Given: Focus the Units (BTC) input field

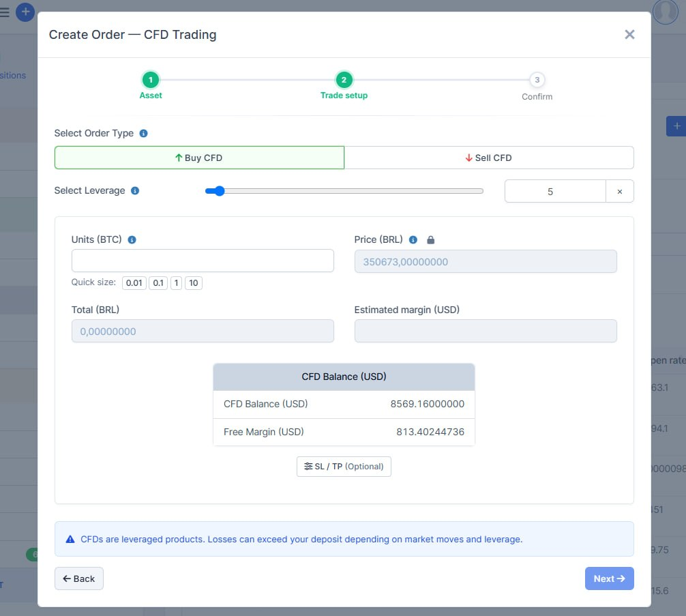Looking at the screenshot, I should click(x=203, y=261).
